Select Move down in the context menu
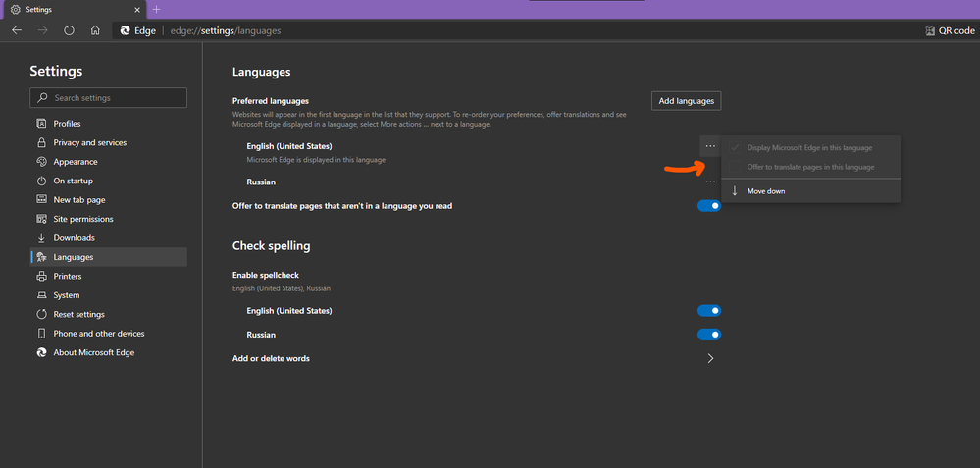The image size is (980, 468). [x=810, y=191]
